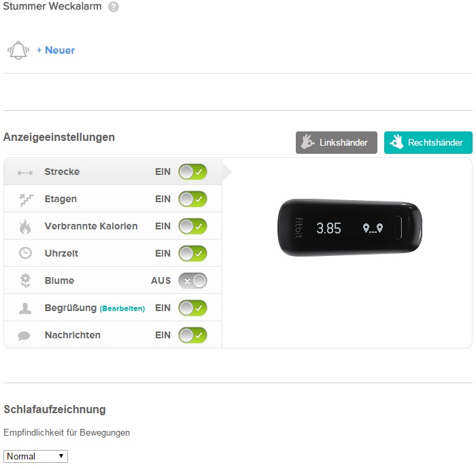
Task: Click the Blume flower icon
Action: [25, 280]
